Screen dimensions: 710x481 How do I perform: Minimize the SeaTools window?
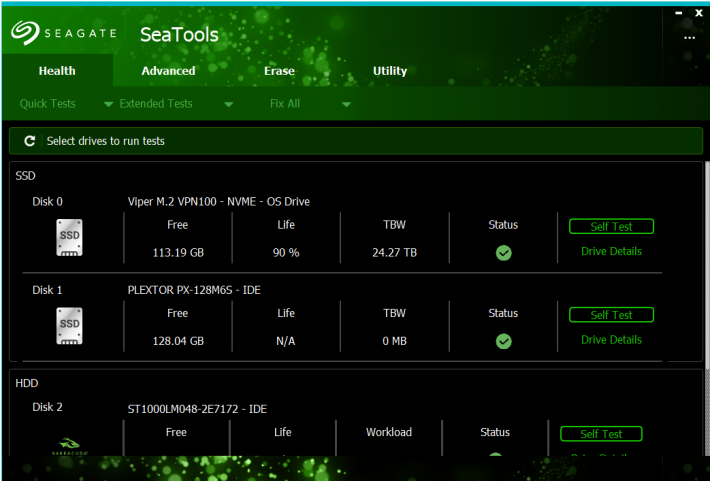(678, 13)
